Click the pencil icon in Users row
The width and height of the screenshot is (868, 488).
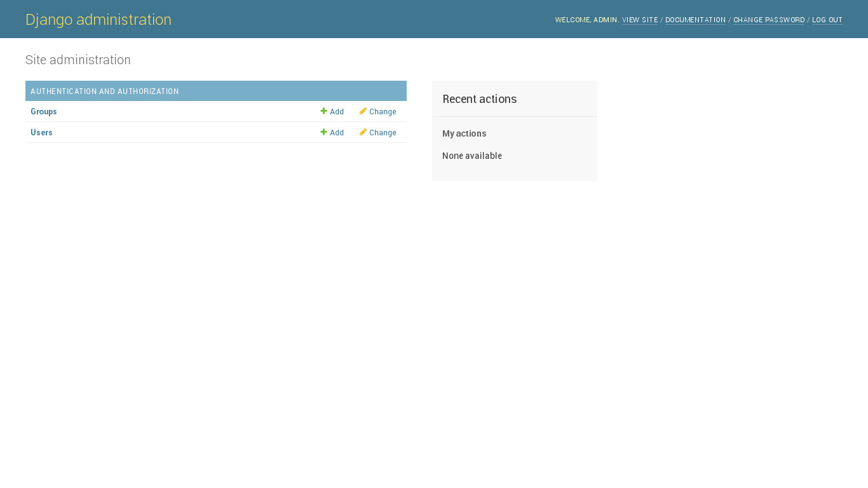coord(363,132)
